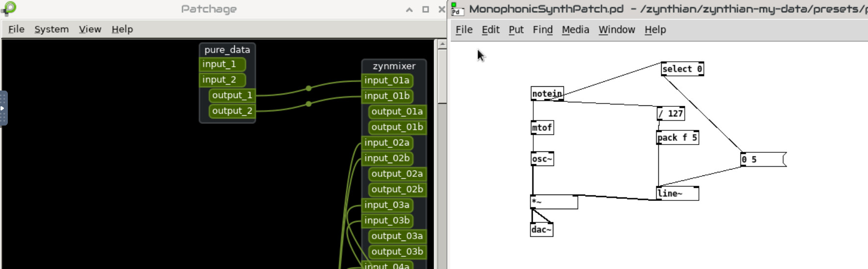Select the osc~ object box
Image resolution: width=868 pixels, height=269 pixels.
tap(543, 159)
